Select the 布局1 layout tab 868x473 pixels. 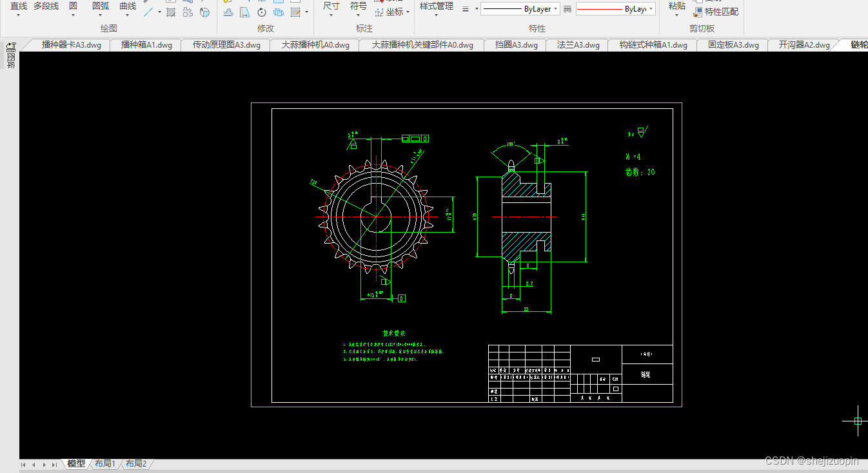tap(104, 463)
